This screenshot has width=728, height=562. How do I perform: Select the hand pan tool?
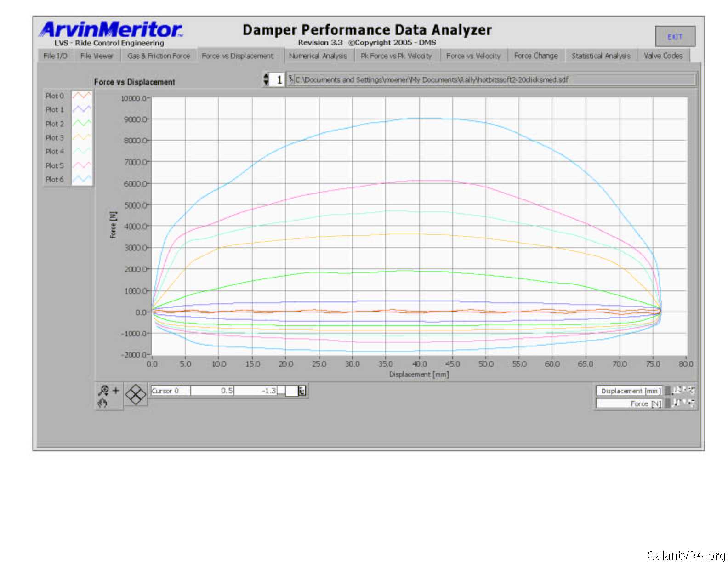102,403
